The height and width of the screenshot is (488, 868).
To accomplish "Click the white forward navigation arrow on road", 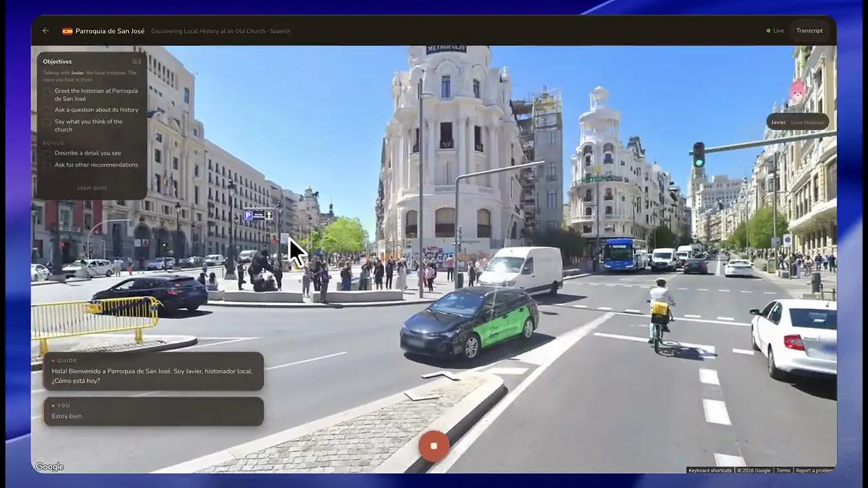I will [440, 375].
